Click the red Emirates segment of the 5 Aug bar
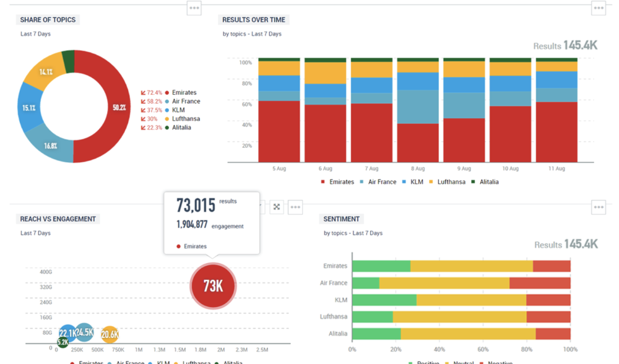Viewport: 619px width, 364px height. coord(279,131)
